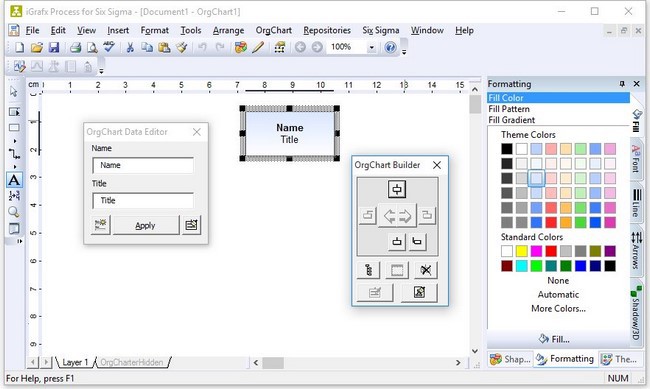Click the Print icon in toolbar
The image size is (650, 389).
tap(75, 47)
